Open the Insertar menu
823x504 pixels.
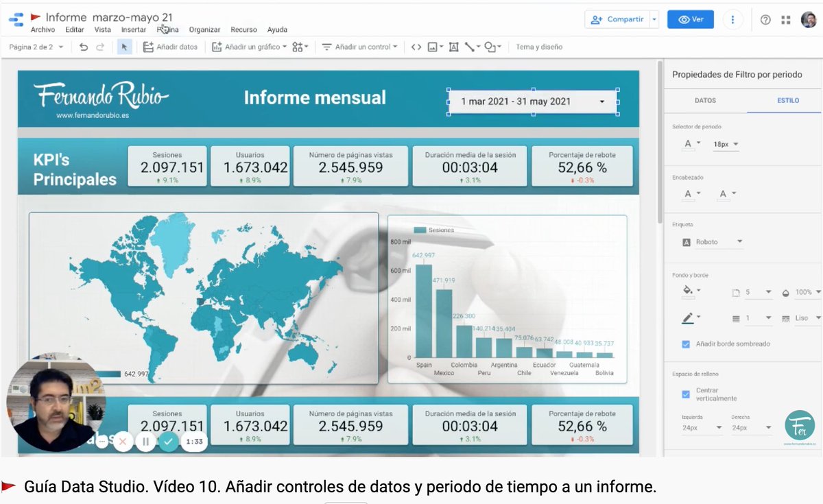134,29
